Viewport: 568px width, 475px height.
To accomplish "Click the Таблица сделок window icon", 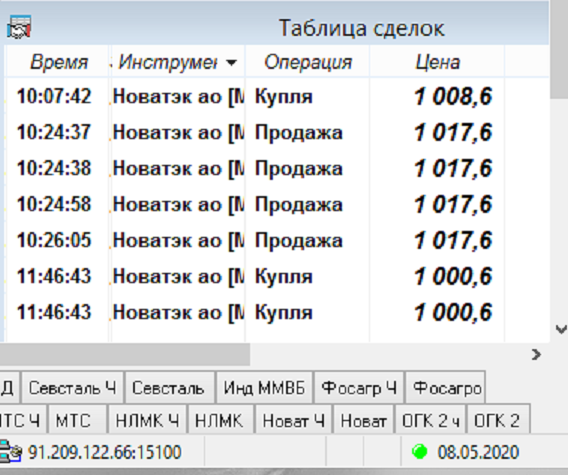I will [x=19, y=27].
